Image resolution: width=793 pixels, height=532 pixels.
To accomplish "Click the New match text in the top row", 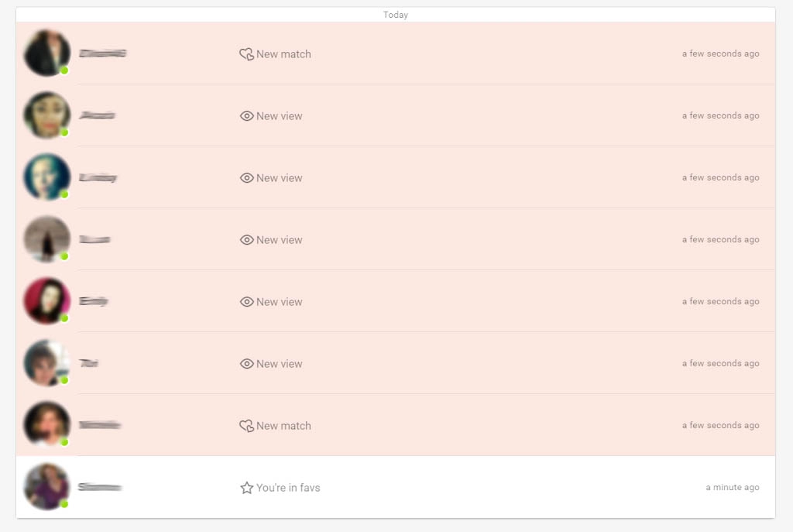I will 283,54.
